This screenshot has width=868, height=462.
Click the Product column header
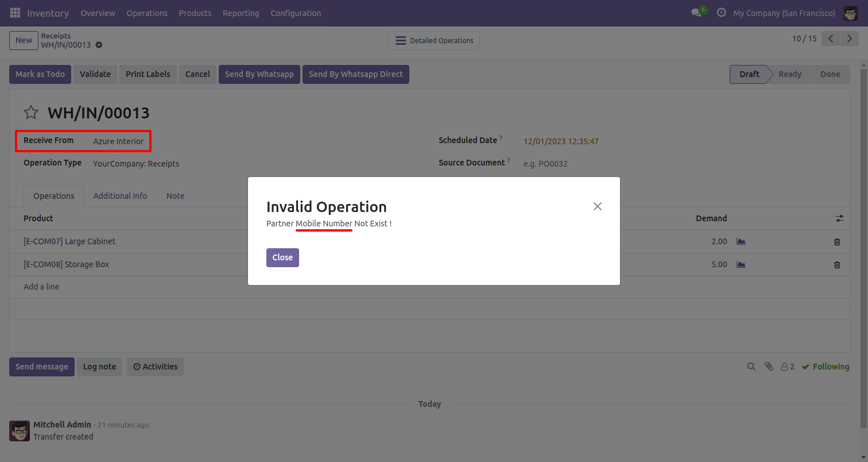point(38,218)
